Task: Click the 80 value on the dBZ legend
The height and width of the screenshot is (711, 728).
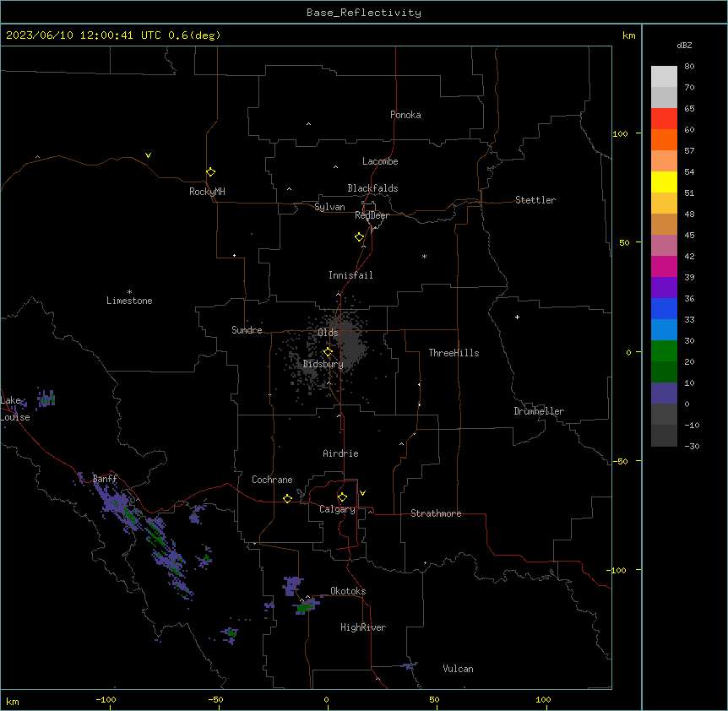Action: pyautogui.click(x=689, y=67)
